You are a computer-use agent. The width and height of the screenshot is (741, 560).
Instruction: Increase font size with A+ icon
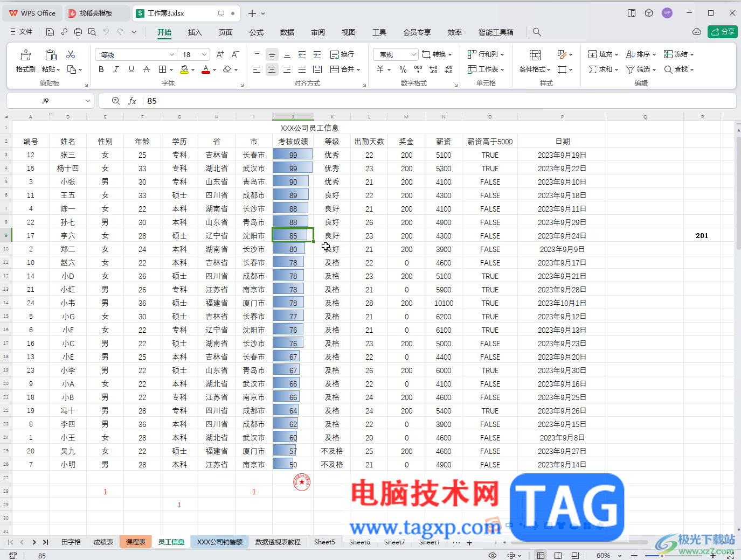220,54
